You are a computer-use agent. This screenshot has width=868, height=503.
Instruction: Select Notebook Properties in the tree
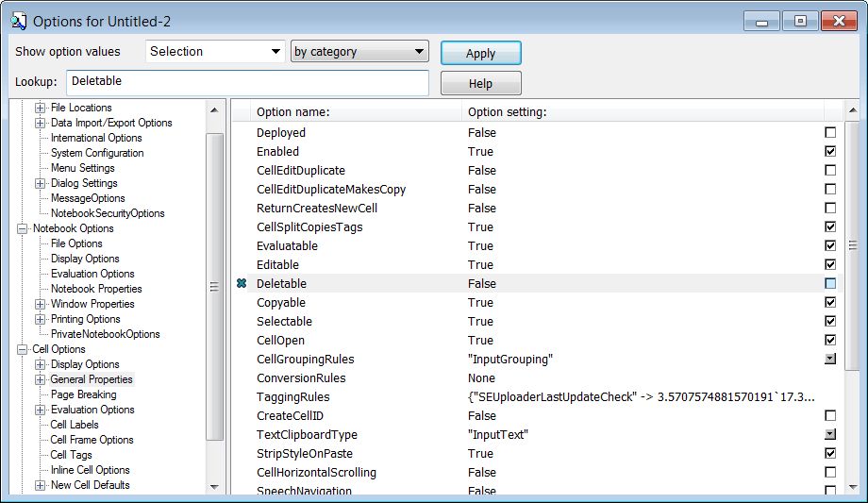point(96,289)
